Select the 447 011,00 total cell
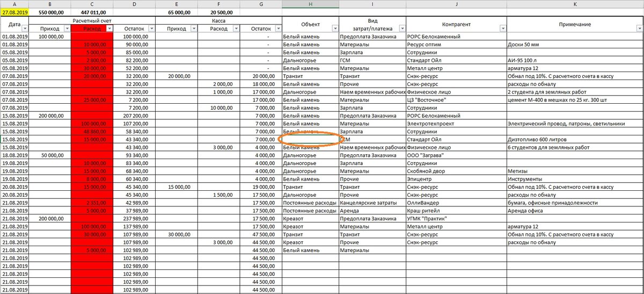644x294 pixels. click(x=92, y=12)
